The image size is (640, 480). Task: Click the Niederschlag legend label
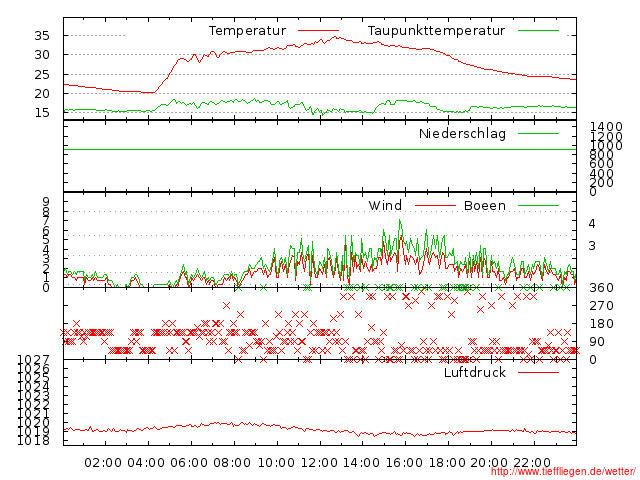pyautogui.click(x=462, y=133)
